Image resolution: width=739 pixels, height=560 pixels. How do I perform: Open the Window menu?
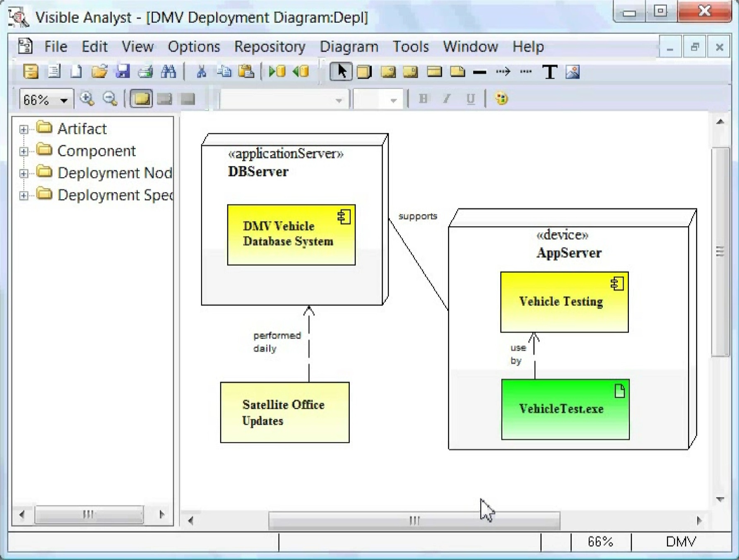(470, 46)
